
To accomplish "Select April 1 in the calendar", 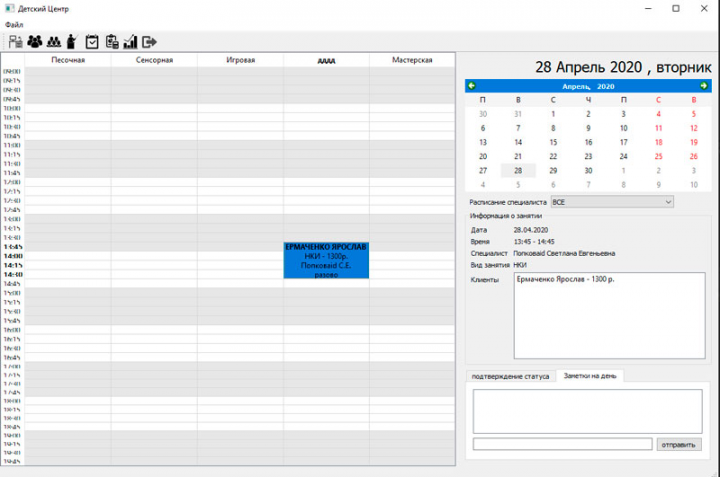I will point(553,114).
